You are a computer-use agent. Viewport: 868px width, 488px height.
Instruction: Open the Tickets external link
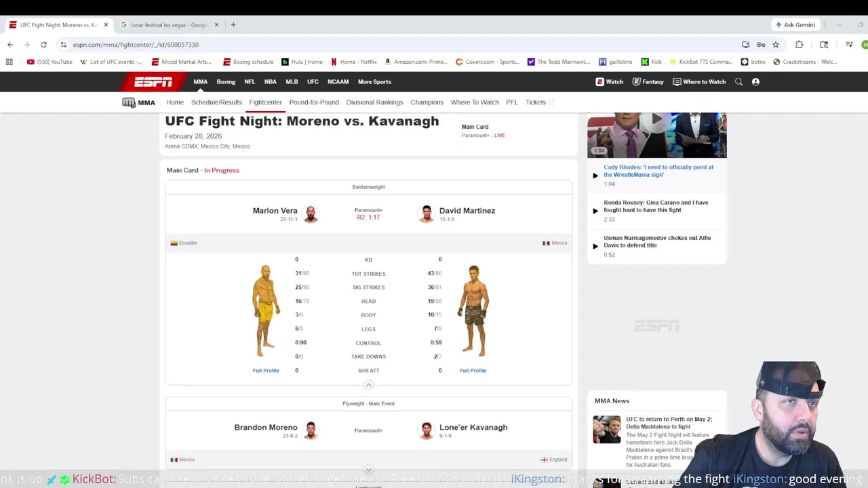click(540, 102)
